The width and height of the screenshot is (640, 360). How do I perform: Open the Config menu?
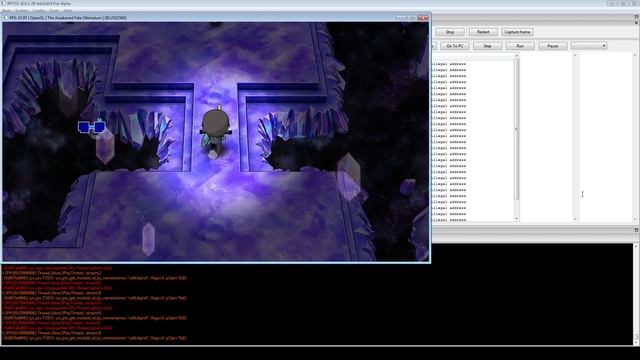coord(39,11)
